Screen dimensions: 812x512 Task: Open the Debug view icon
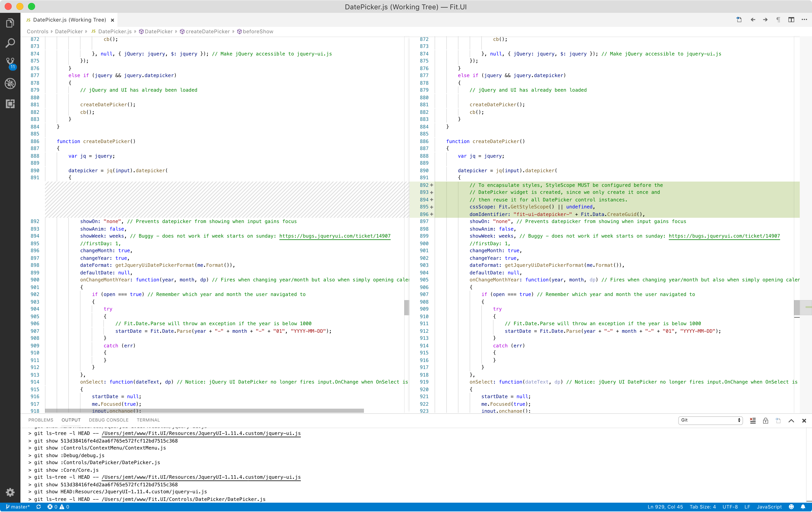pos(10,83)
